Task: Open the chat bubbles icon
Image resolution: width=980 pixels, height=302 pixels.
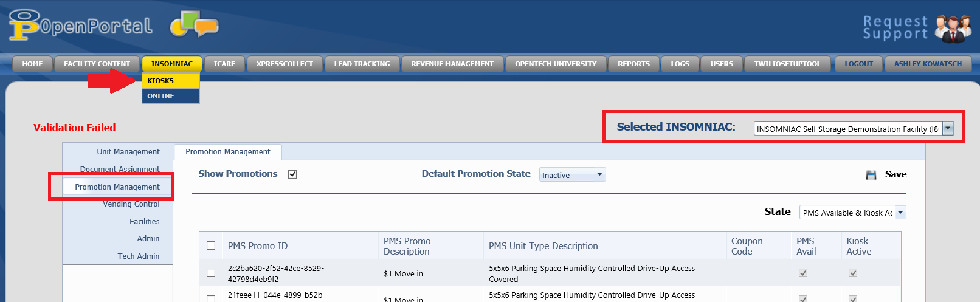Action: [x=195, y=25]
